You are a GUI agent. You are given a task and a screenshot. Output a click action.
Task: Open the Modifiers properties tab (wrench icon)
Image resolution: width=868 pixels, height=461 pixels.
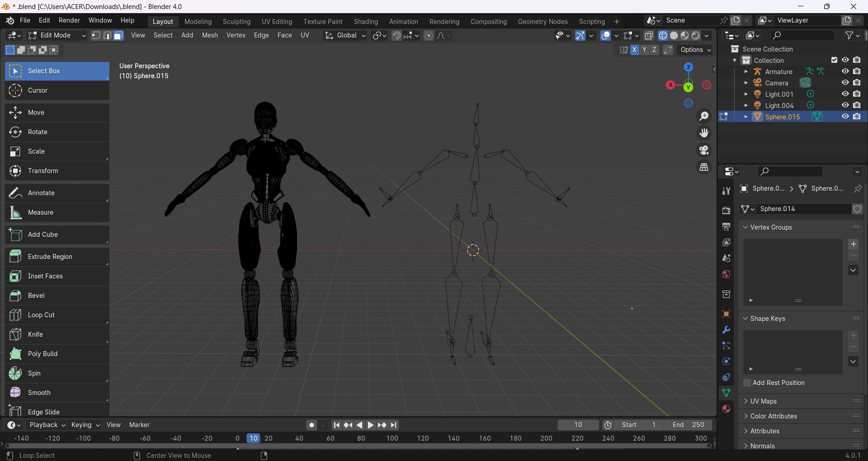pos(726,330)
